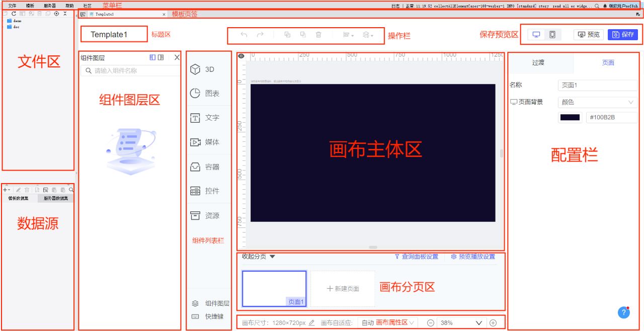Open the alignment dropdown in the operation bar
This screenshot has width=644, height=331.
pyautogui.click(x=347, y=34)
